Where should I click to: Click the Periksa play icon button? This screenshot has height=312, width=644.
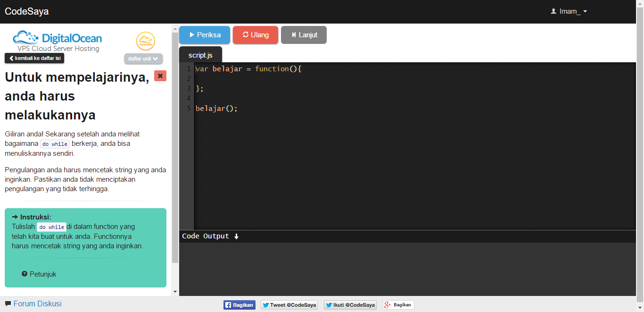click(x=192, y=34)
